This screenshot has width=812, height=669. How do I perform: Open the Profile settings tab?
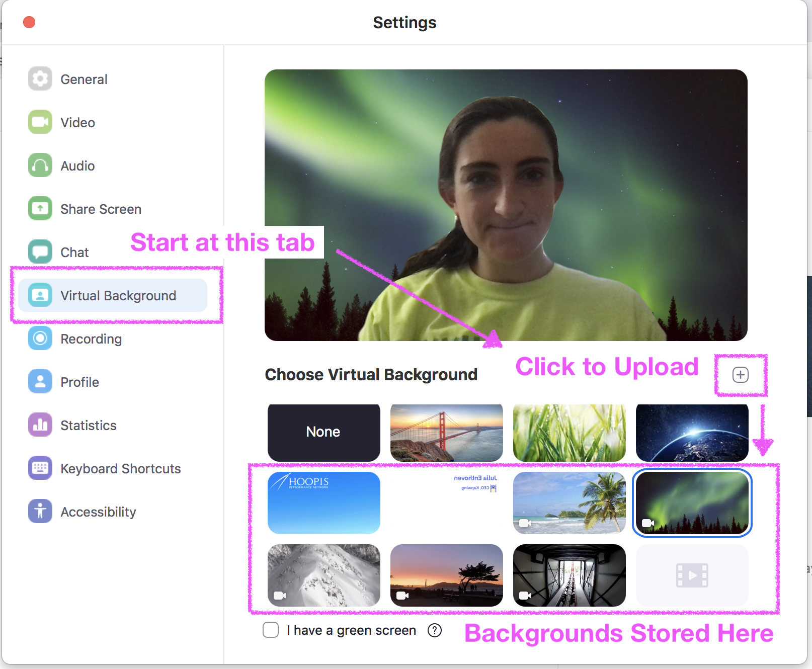pos(79,382)
